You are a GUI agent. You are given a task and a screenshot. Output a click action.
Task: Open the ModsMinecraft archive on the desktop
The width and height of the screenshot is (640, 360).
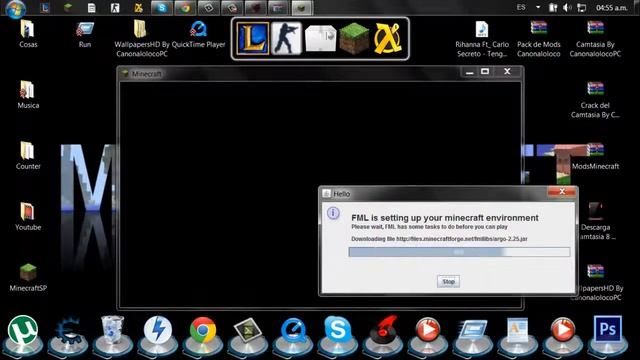click(x=595, y=156)
